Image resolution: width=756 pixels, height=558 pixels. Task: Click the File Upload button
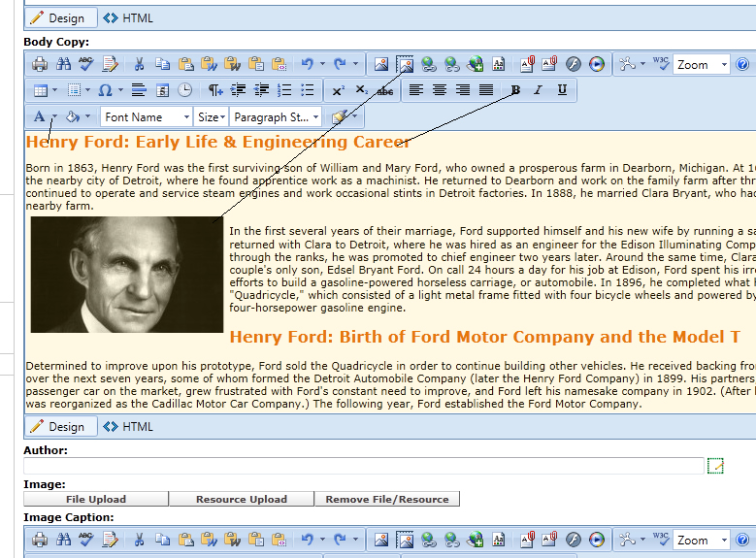click(96, 499)
